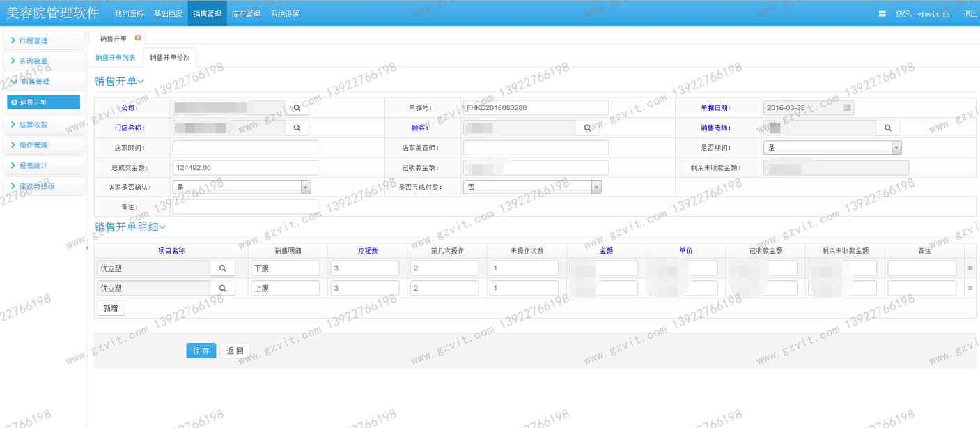Click the 备注 field in the 下腹 row
This screenshot has width=980, height=428.
tap(922, 268)
